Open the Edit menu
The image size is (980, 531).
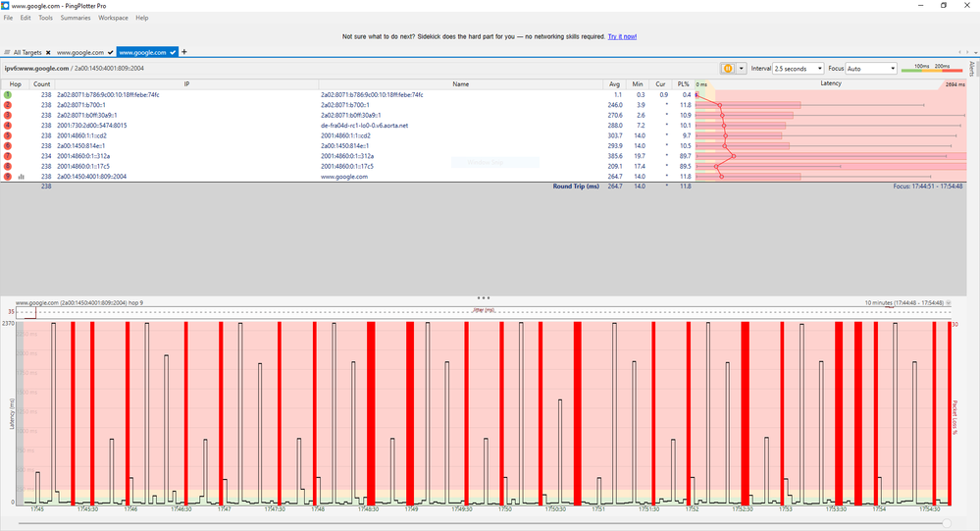(26, 18)
